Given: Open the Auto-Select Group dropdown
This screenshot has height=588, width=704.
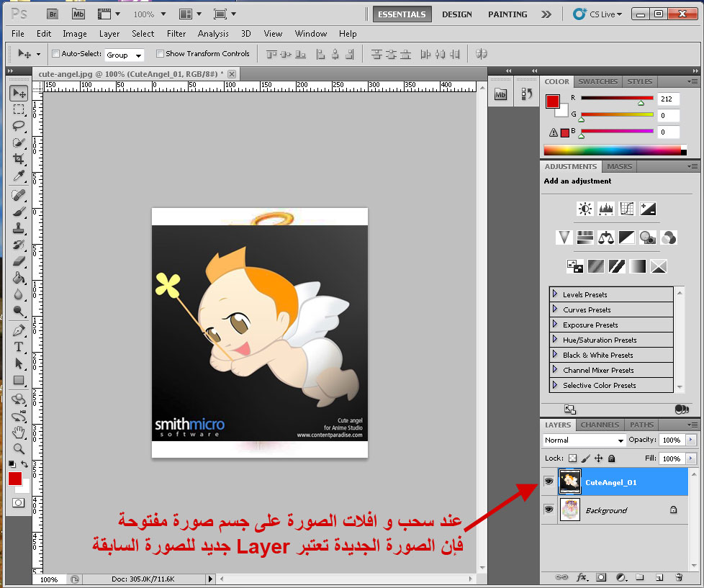Looking at the screenshot, I should tap(125, 55).
